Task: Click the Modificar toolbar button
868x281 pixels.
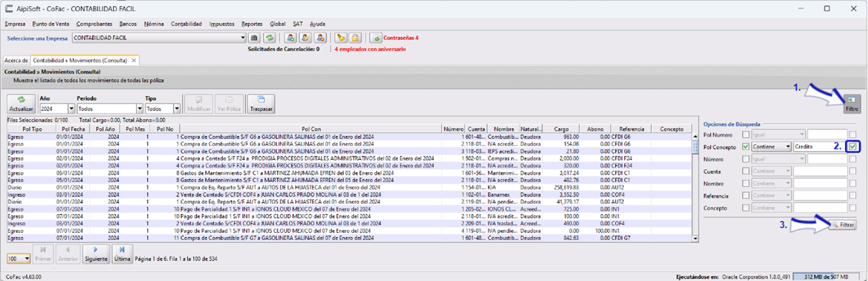Action: click(x=199, y=104)
